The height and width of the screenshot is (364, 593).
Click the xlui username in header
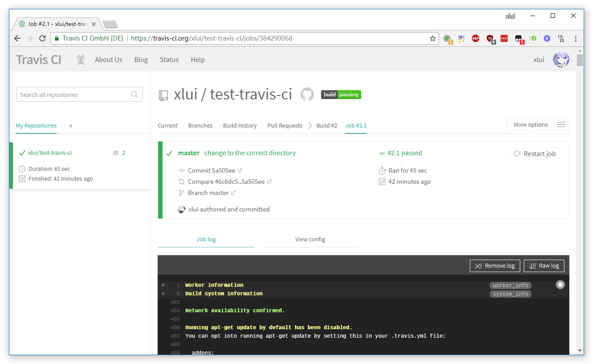[x=539, y=60]
